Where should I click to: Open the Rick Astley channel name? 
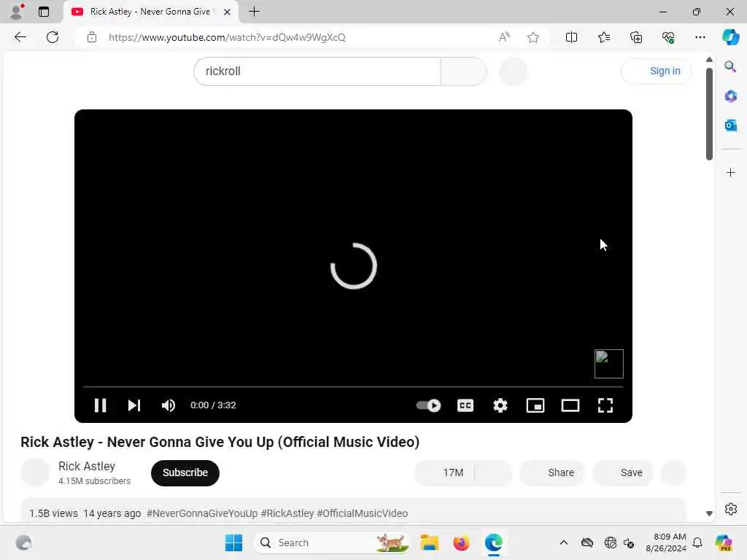(x=87, y=466)
